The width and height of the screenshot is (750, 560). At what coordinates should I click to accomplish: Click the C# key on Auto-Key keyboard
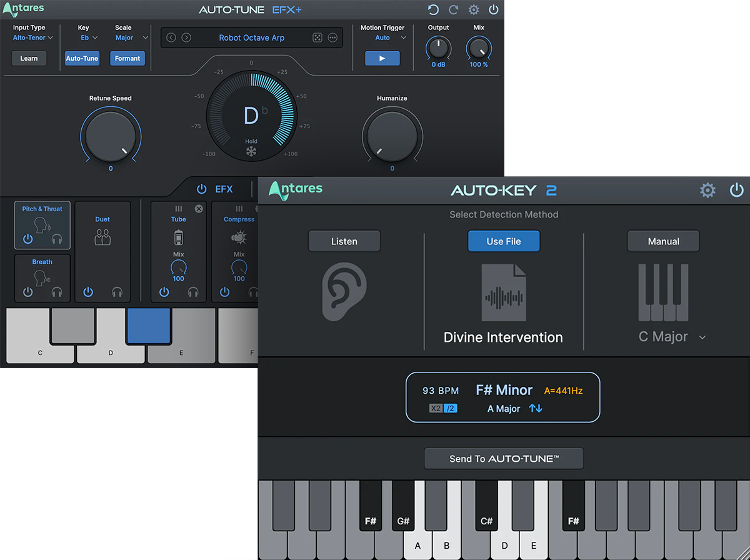click(x=486, y=506)
